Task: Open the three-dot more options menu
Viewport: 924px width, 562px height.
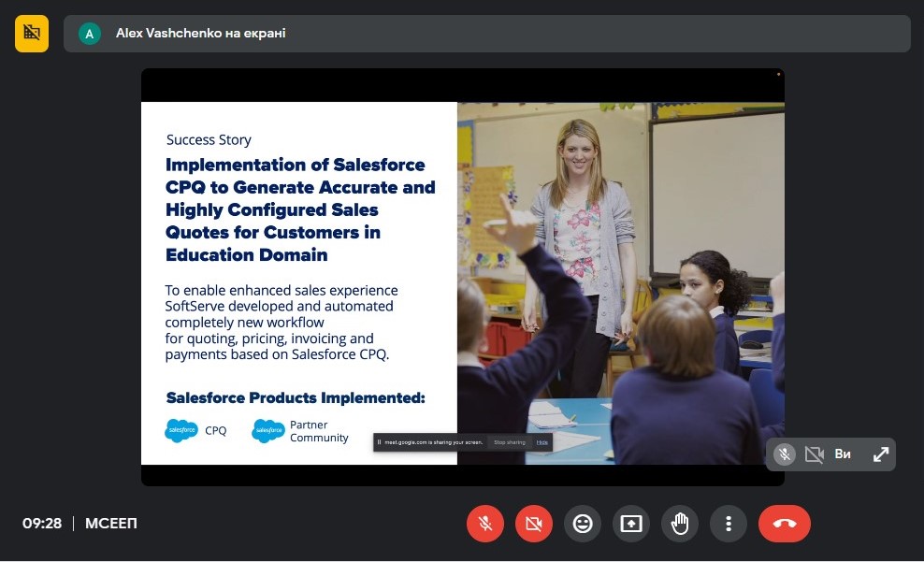Action: (x=729, y=523)
